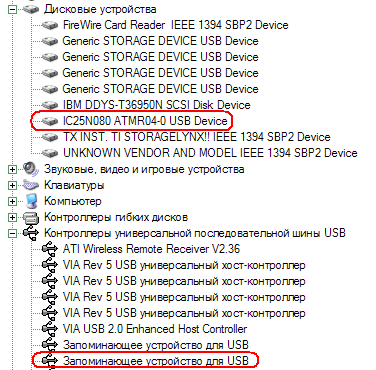Collapse the USB controllers category
Viewport: 376px width, 370px height.
click(x=12, y=233)
